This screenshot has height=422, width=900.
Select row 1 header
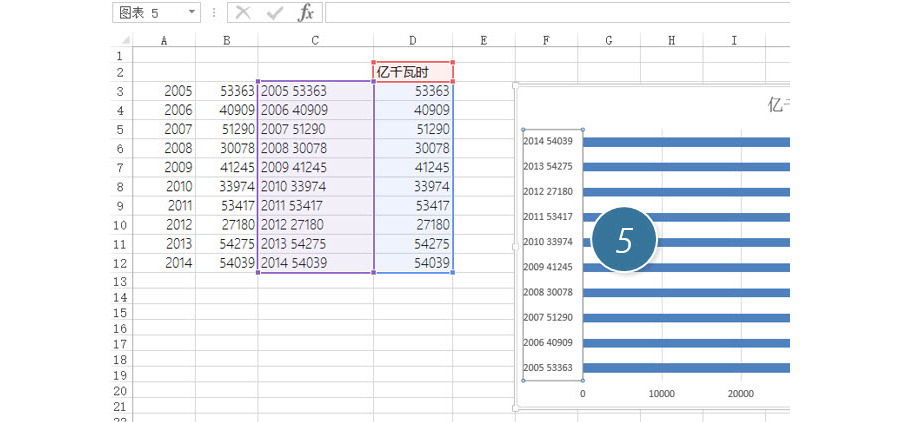tap(120, 56)
